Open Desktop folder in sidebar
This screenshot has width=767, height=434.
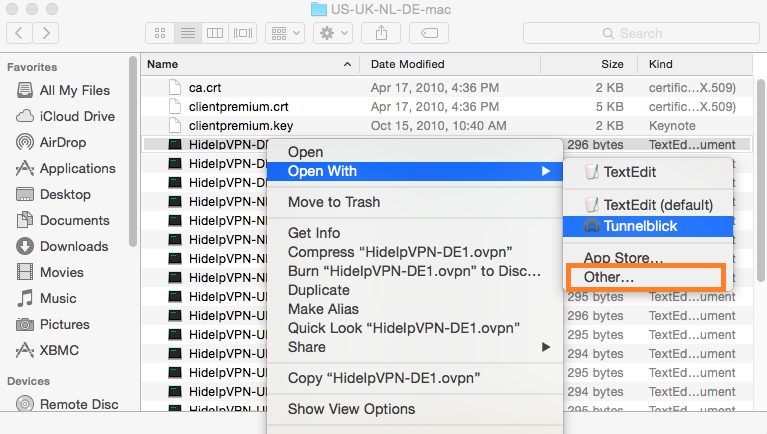tap(53, 194)
